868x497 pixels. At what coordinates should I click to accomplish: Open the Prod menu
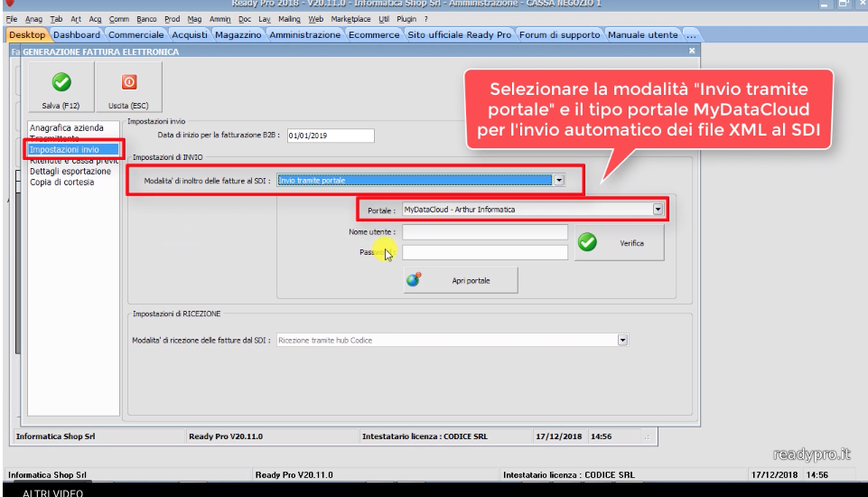click(x=173, y=19)
